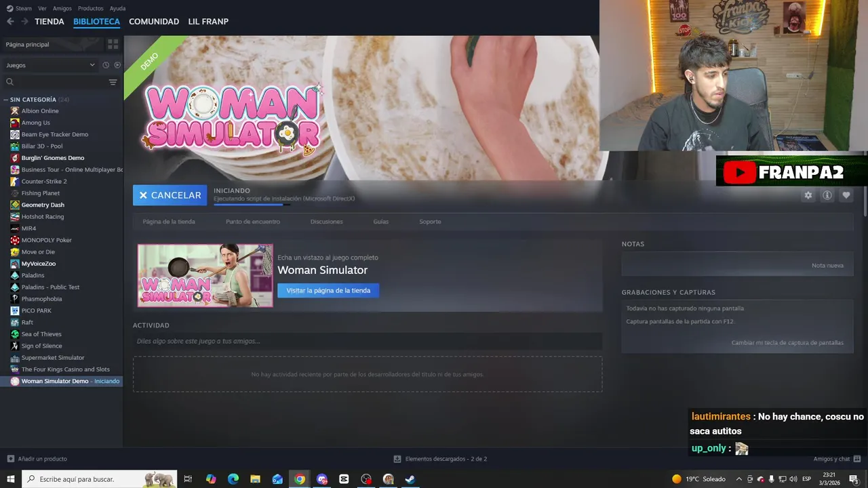Viewport: 868px width, 488px height.
Task: Open the Guías tab
Action: click(380, 222)
